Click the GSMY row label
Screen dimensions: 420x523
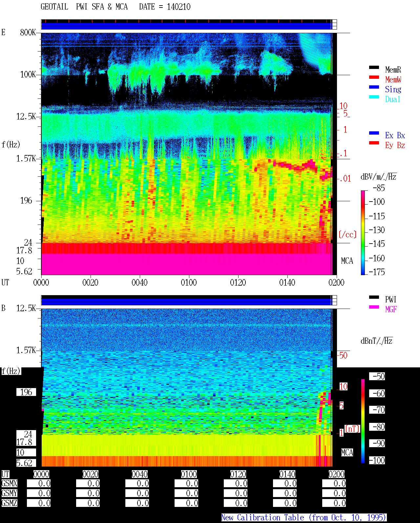[9, 493]
